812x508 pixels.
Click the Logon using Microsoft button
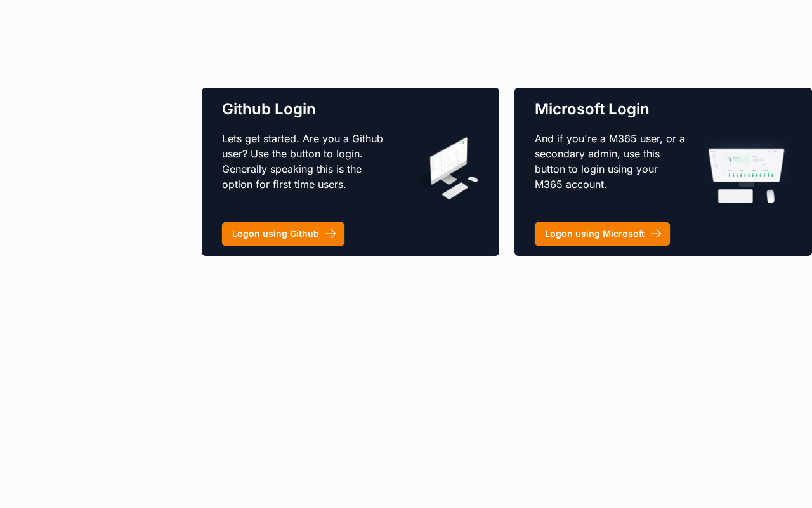(x=602, y=234)
